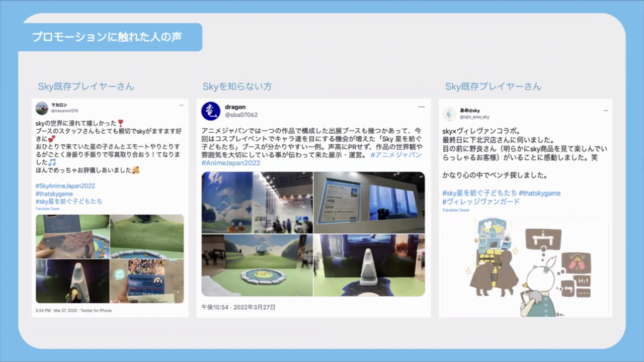Click the あめ@sky profile avatar
The width and height of the screenshot is (644, 362).
pyautogui.click(x=450, y=114)
